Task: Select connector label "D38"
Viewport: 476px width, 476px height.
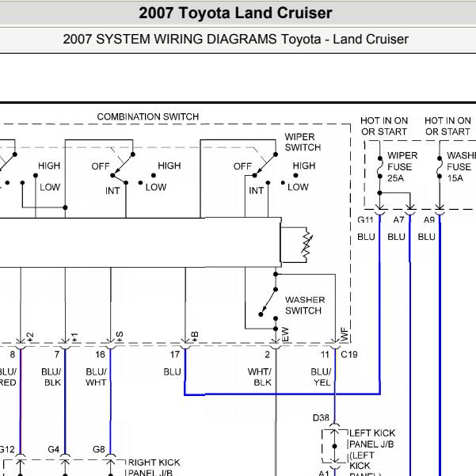Action: coord(321,418)
